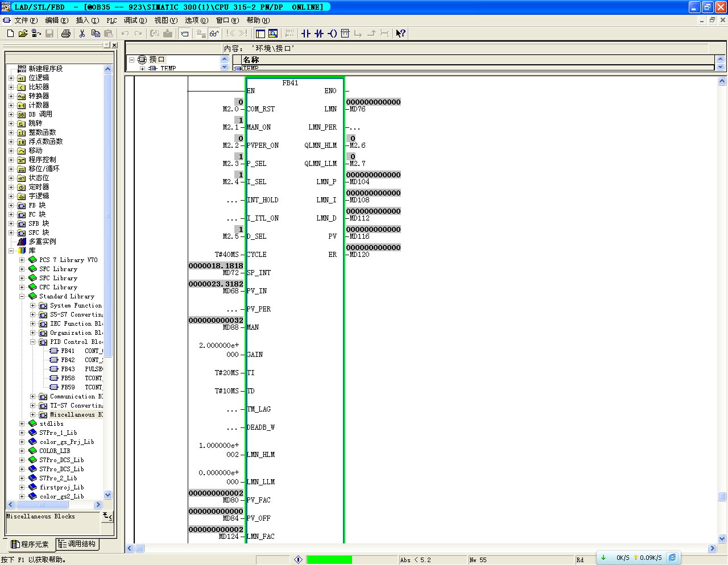Click the interface icon in the declaration tree
728x565 pixels.
click(x=142, y=60)
